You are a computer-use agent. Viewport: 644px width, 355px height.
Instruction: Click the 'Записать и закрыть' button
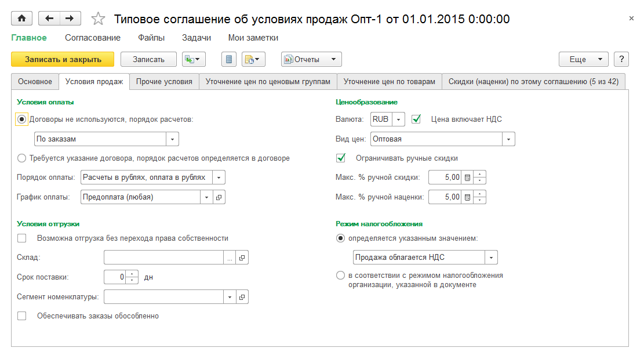63,59
